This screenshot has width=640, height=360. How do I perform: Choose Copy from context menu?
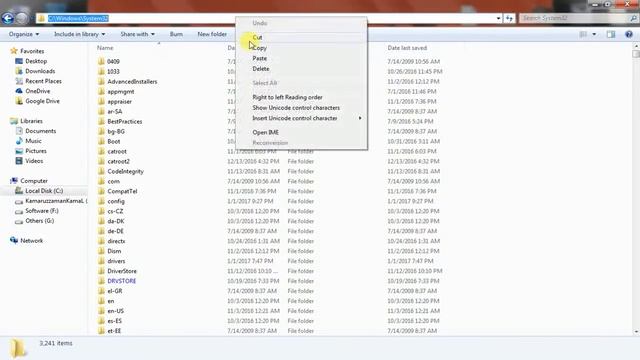click(x=301, y=48)
